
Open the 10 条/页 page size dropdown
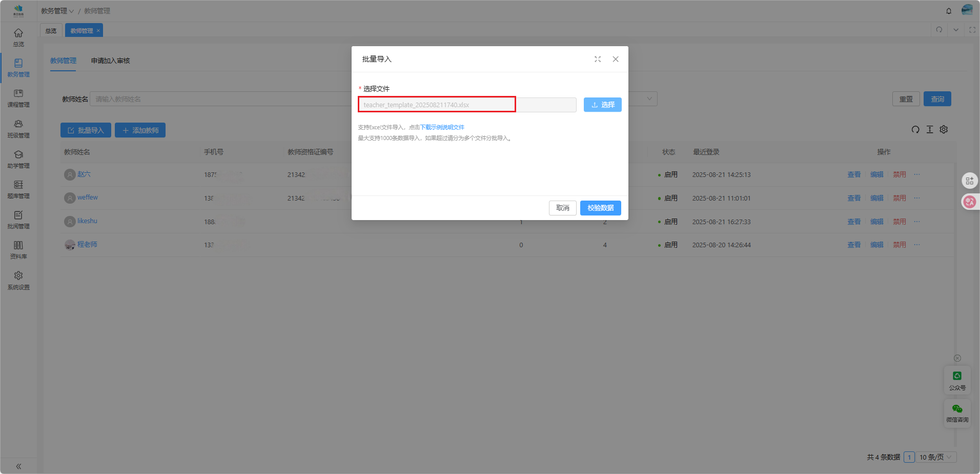pos(935,457)
